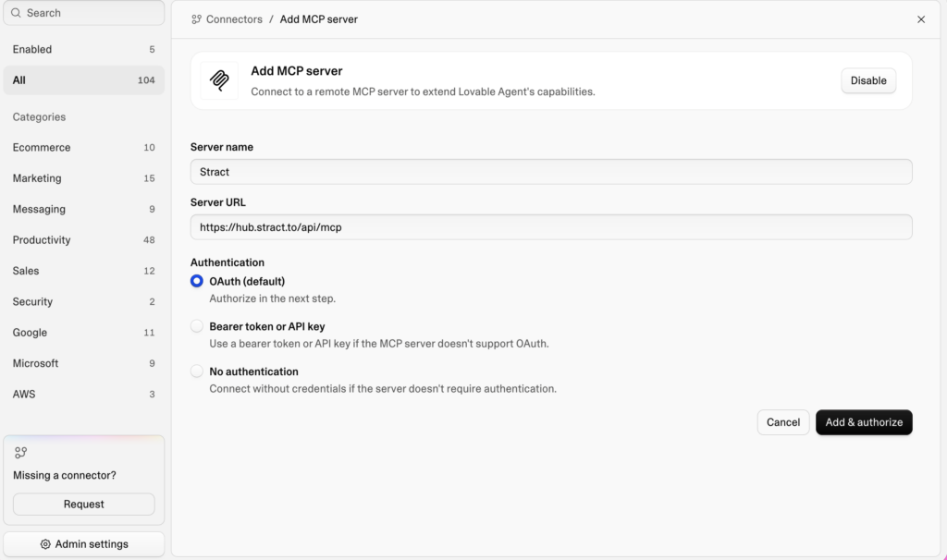The width and height of the screenshot is (947, 560).
Task: Open the Ecommerce category
Action: tap(84, 148)
